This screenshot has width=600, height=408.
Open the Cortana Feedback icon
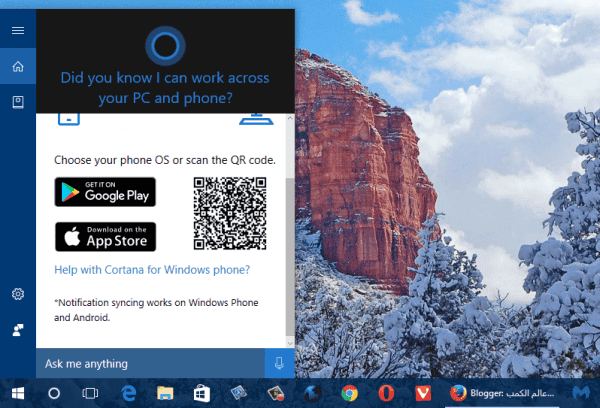click(18, 330)
